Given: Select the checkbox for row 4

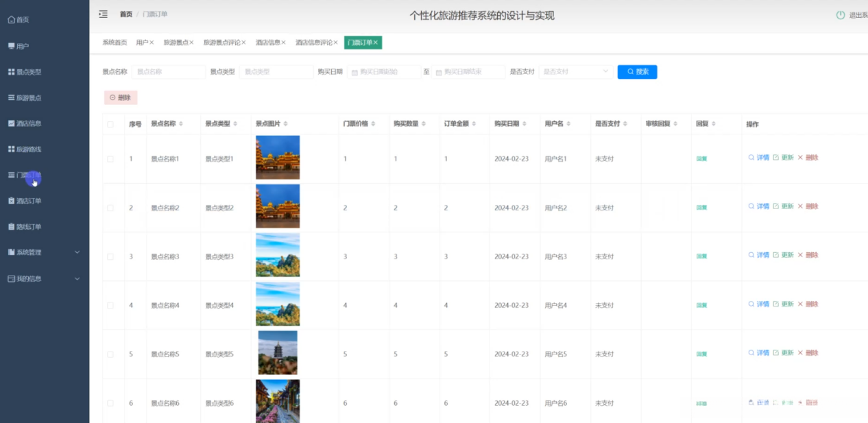Looking at the screenshot, I should tap(110, 305).
